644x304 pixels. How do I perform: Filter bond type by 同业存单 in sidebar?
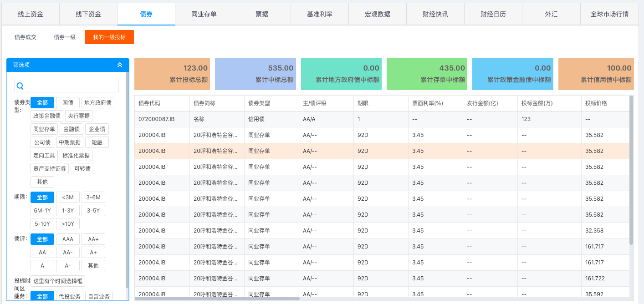tap(44, 129)
